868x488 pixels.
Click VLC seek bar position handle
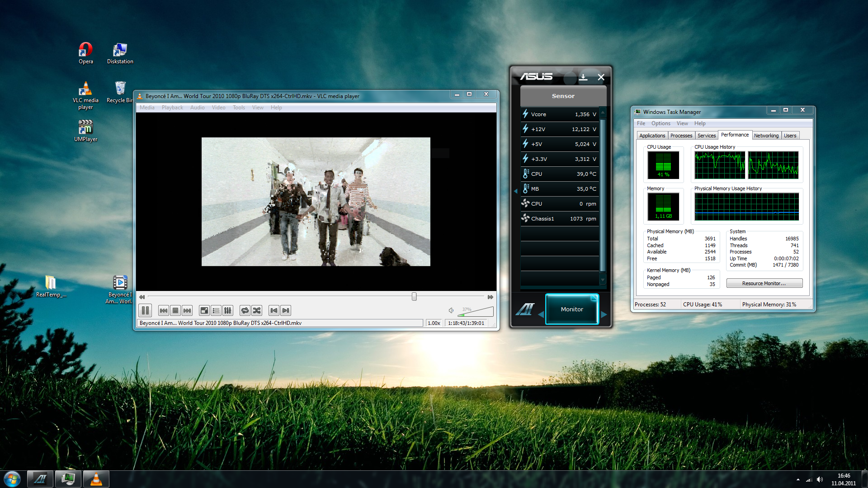414,296
